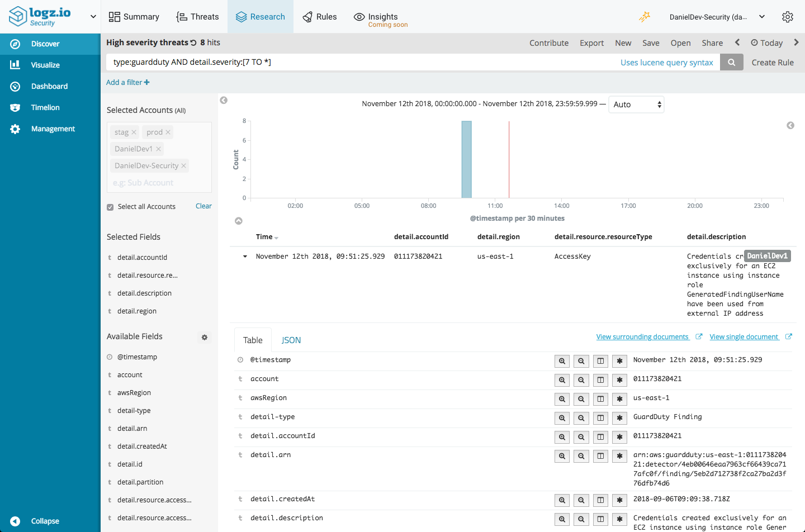Open the settings gear in top bar
Viewport: 805px width, 532px height.
coord(788,17)
